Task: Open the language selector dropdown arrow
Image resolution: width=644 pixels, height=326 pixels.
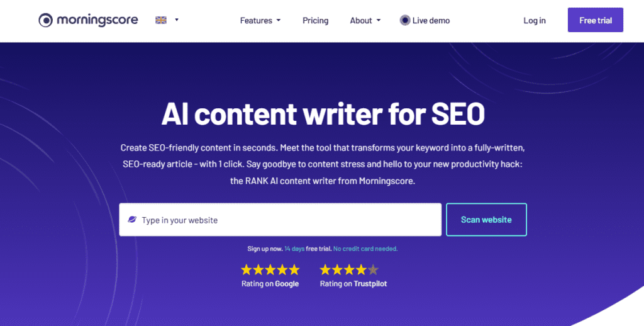Action: (177, 20)
